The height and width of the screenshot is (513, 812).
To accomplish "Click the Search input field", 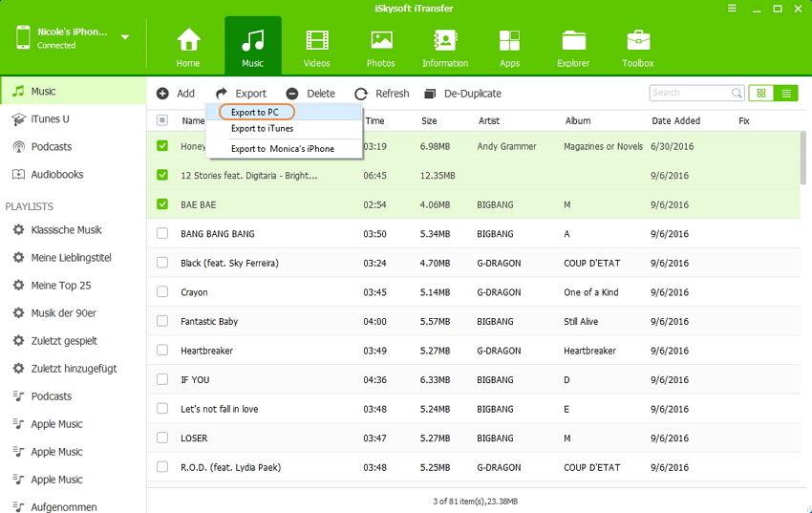I will tap(690, 93).
